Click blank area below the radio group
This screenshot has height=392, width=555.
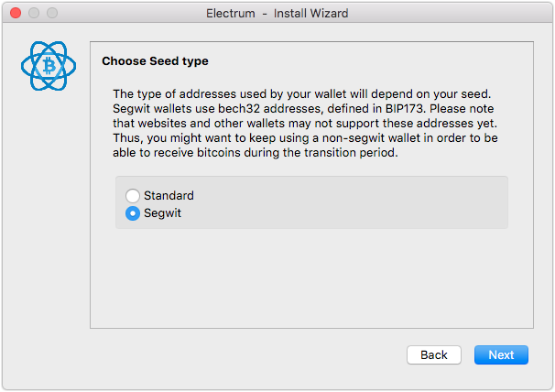tap(311, 278)
